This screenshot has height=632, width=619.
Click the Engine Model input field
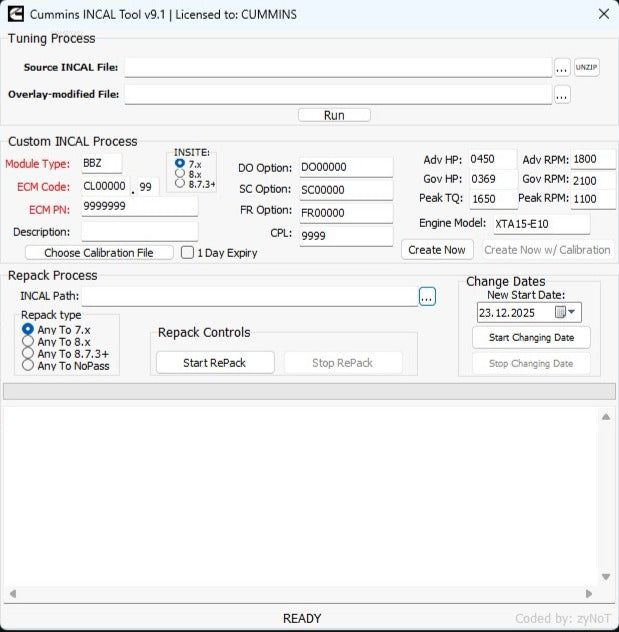pos(540,224)
